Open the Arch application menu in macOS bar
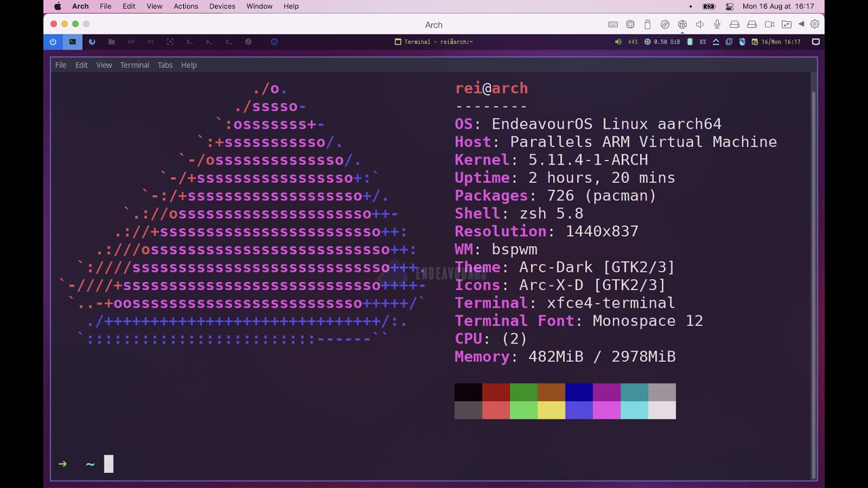868x488 pixels. (x=80, y=6)
